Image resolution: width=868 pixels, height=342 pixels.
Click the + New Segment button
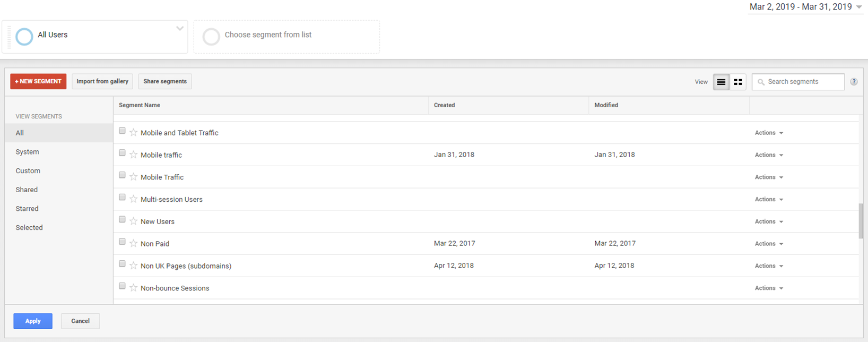[38, 81]
